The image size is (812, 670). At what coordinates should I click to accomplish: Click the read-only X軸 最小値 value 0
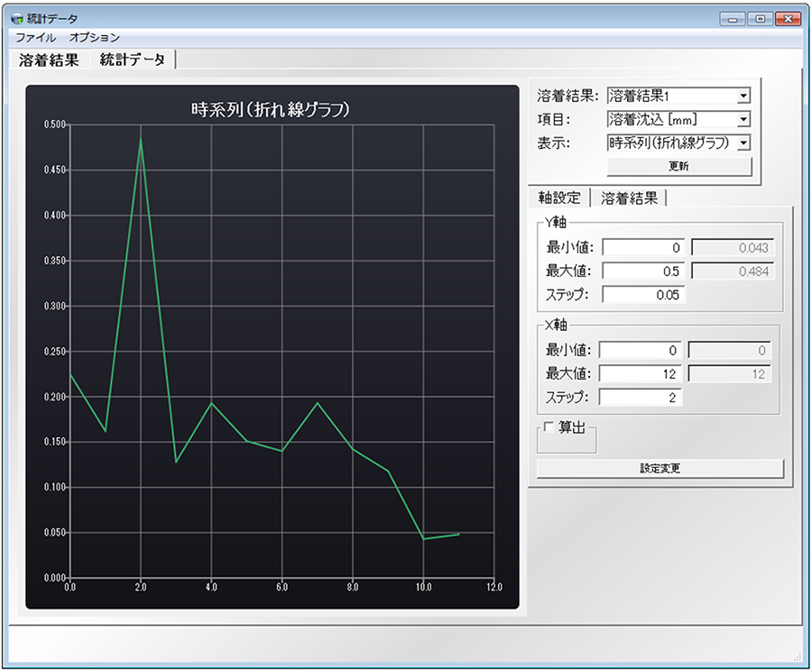click(730, 350)
